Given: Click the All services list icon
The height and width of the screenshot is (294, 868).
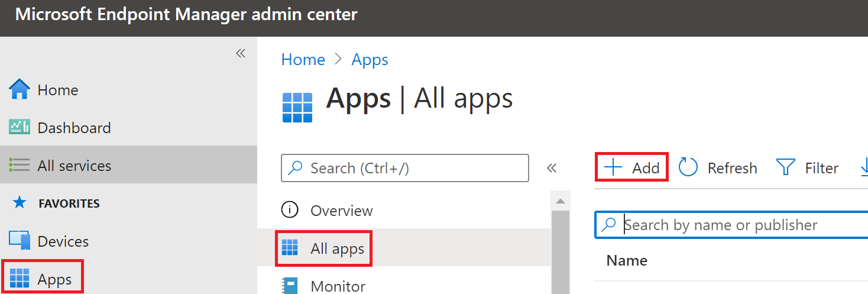Looking at the screenshot, I should coord(20,166).
